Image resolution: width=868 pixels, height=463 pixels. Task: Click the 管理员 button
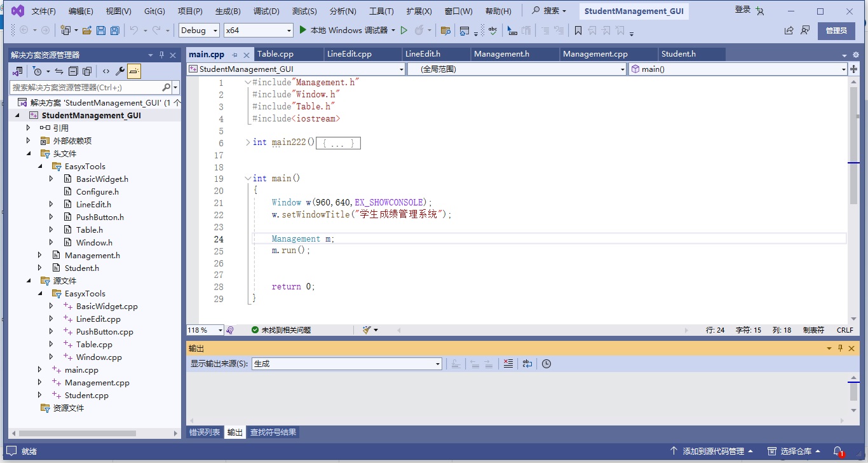[x=836, y=31]
